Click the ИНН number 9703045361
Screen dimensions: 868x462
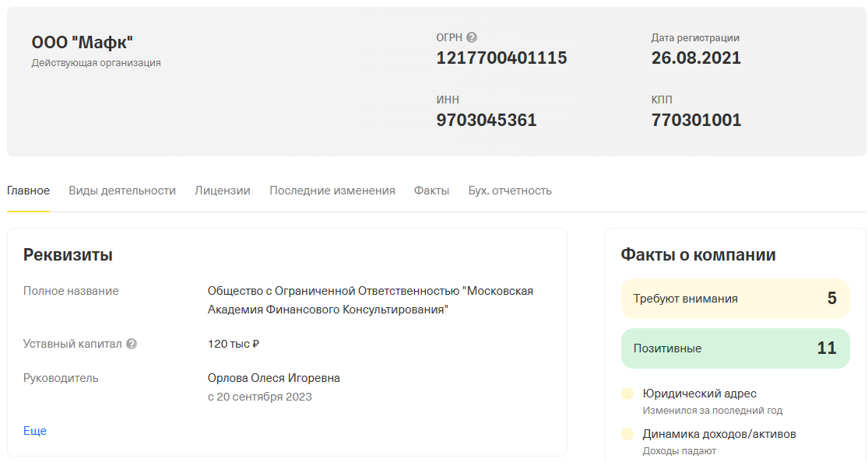(x=487, y=120)
